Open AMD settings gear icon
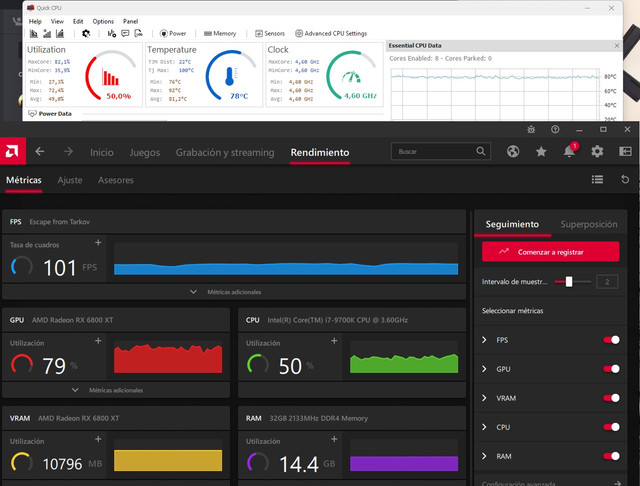This screenshot has height=486, width=640. (597, 151)
